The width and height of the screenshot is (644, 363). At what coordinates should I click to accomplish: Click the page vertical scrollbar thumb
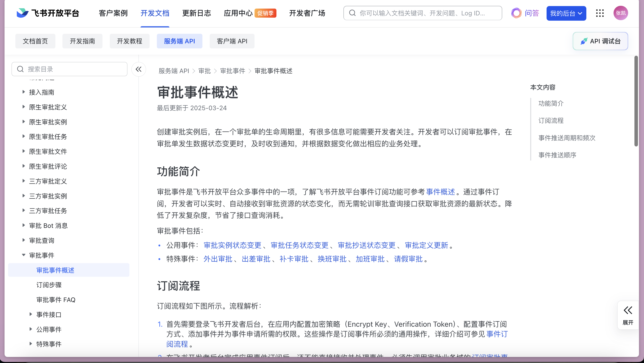click(636, 101)
